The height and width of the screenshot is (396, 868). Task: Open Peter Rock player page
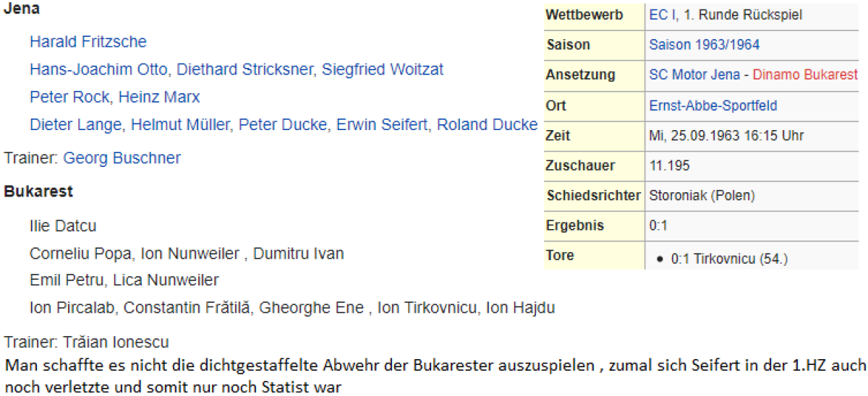(x=69, y=97)
